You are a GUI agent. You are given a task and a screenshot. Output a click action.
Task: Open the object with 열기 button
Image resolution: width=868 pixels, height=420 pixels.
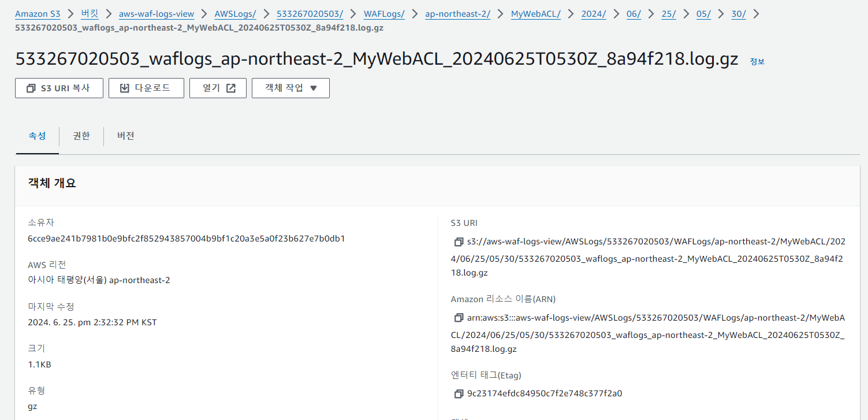coord(218,88)
